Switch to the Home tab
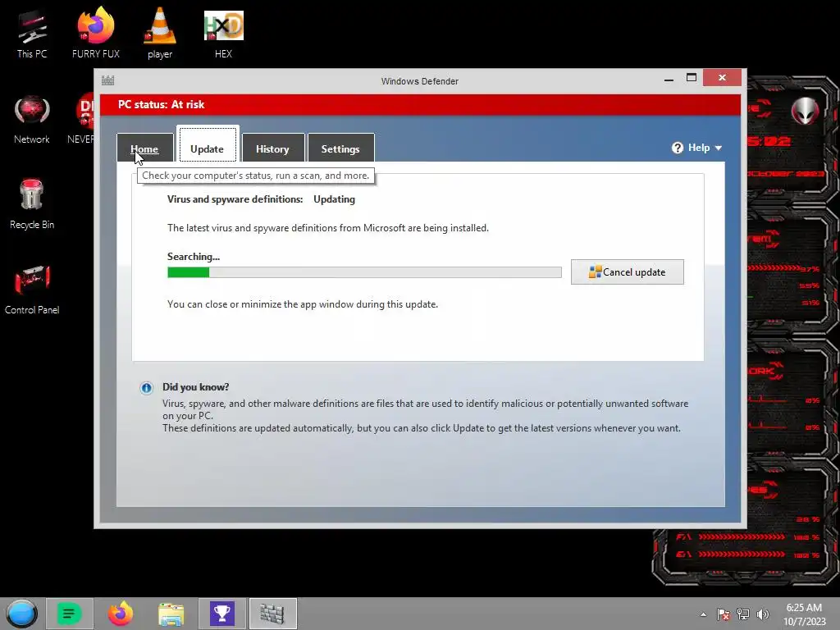 point(144,148)
